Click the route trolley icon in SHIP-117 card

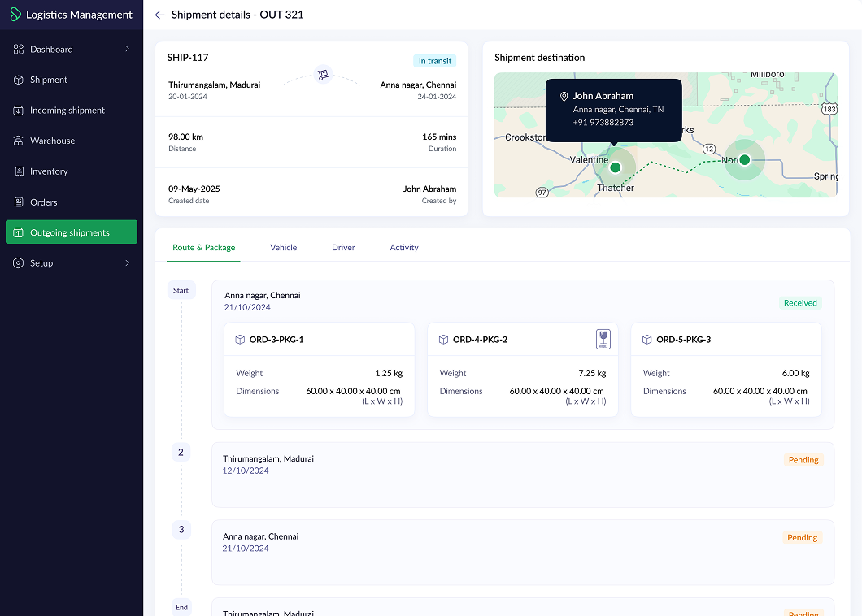(324, 74)
